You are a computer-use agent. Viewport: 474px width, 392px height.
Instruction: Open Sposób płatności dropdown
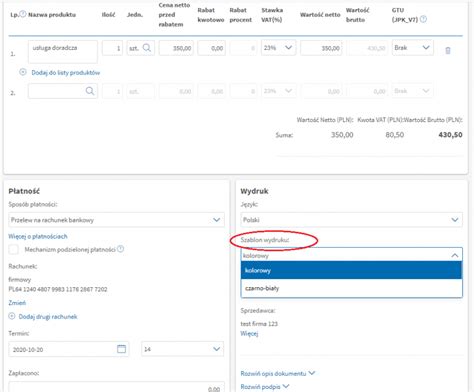pos(116,220)
